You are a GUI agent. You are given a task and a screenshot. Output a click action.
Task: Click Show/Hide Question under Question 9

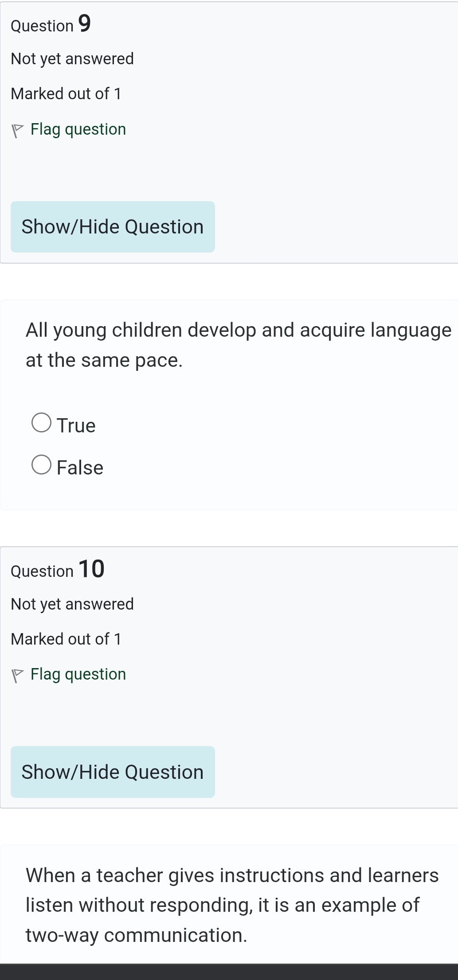[x=112, y=227]
